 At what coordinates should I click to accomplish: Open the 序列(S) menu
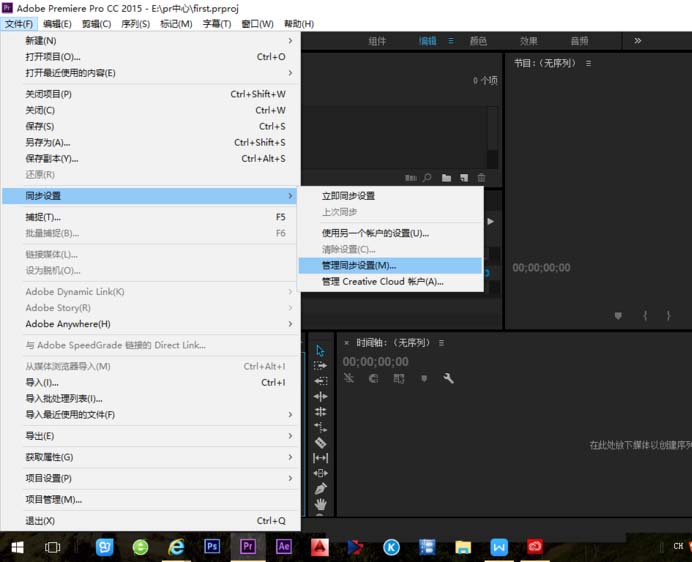pos(135,24)
